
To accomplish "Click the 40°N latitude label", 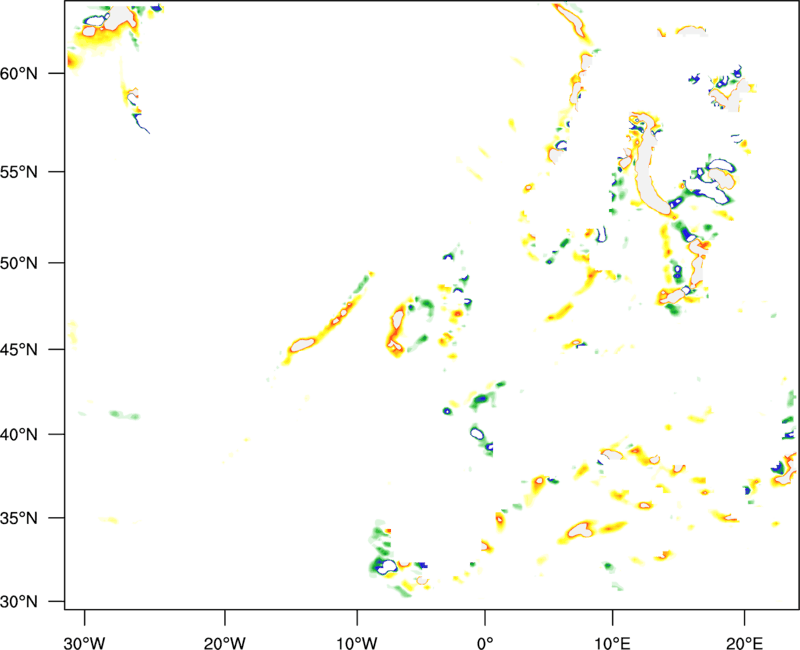I will [x=19, y=435].
